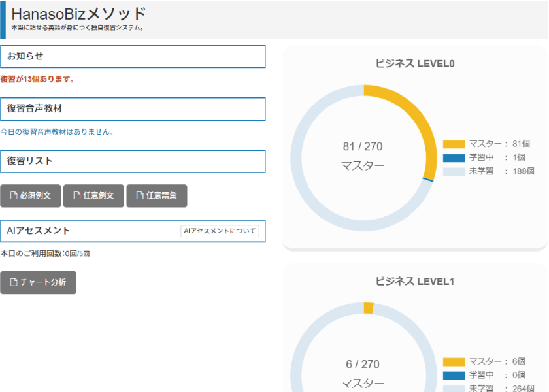Click the 81 / 270 center value
The height and width of the screenshot is (392, 549).
[x=363, y=146]
